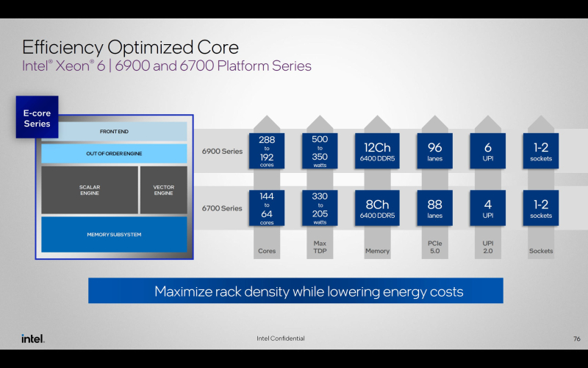Click the 6 UPI tile
The height and width of the screenshot is (368, 588).
coord(487,151)
